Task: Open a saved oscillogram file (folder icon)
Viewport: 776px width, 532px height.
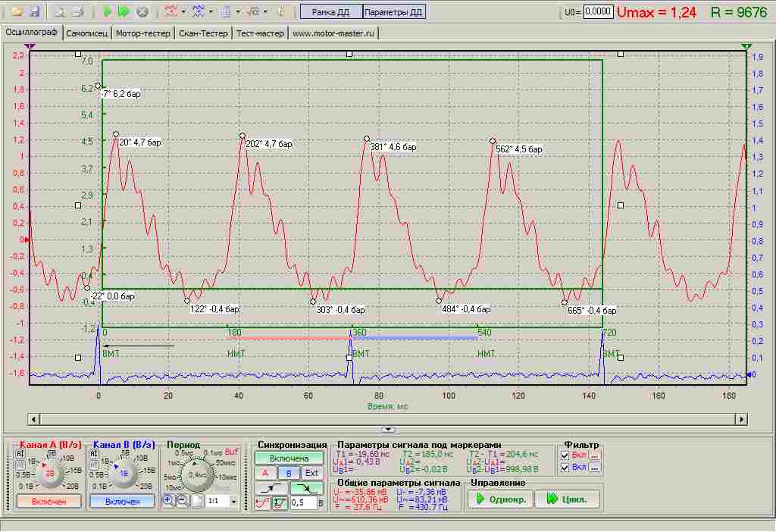Action: (18, 11)
